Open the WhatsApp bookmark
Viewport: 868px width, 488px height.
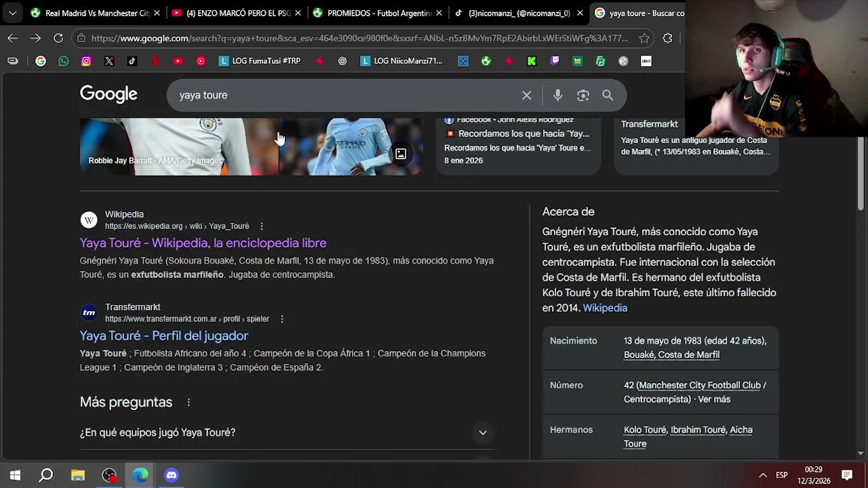point(64,61)
